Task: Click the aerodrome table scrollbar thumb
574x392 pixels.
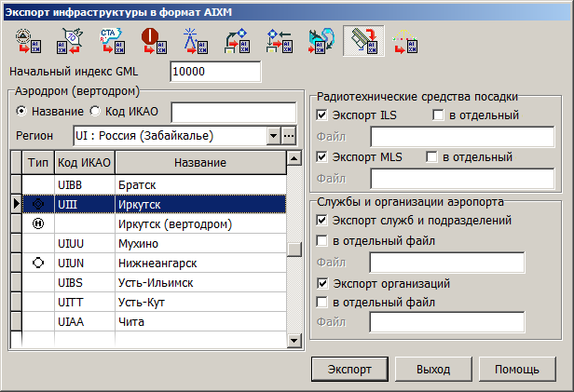Action: (294, 250)
